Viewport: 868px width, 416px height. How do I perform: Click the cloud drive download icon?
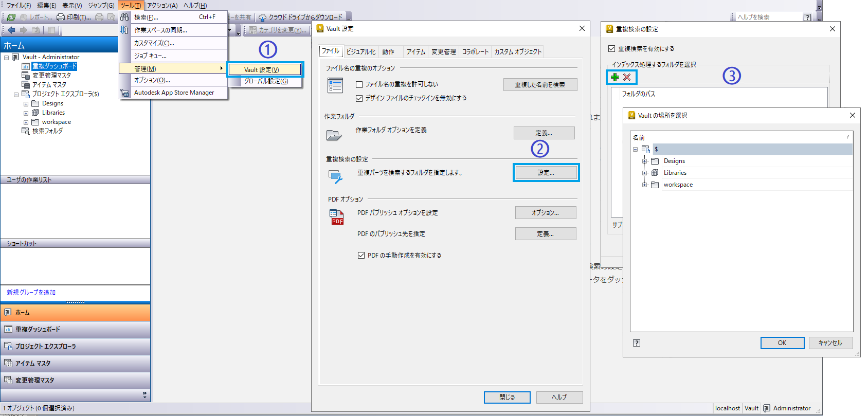262,17
